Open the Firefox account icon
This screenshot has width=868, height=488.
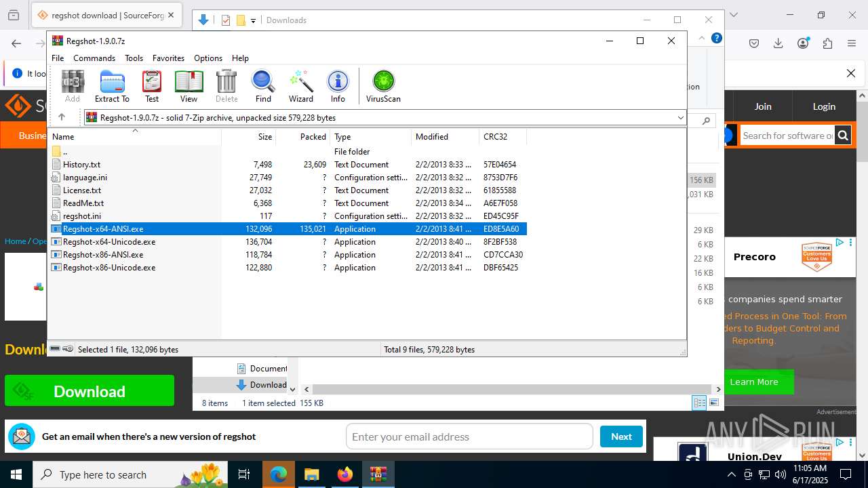803,43
